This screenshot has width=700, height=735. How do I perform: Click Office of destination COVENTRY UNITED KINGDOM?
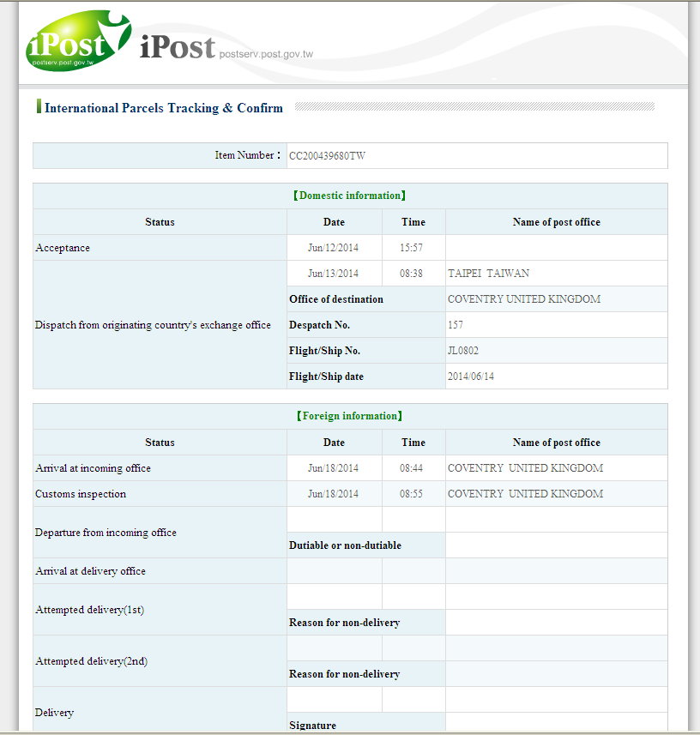pos(523,299)
